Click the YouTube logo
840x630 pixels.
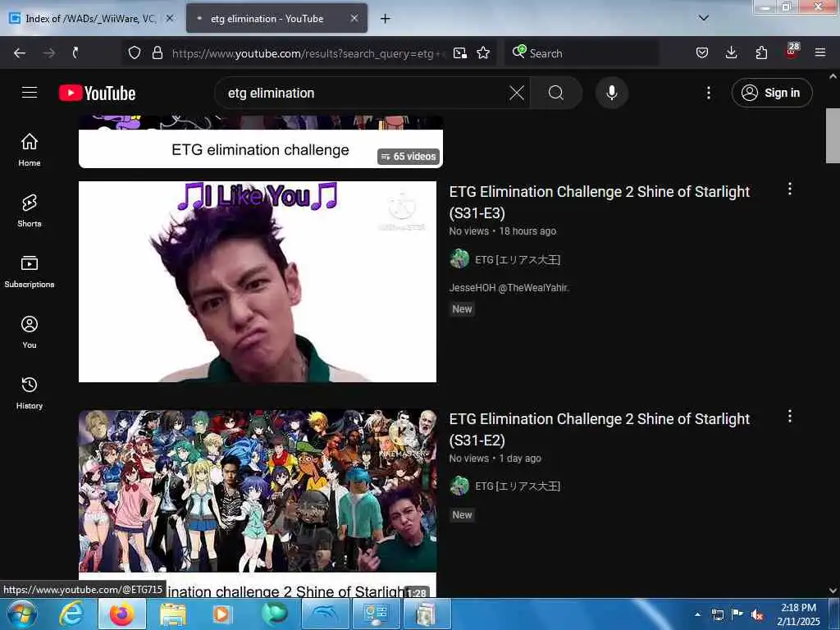coord(97,93)
